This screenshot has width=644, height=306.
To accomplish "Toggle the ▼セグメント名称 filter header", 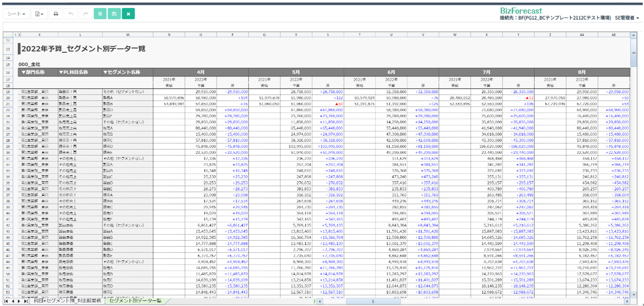I will click(121, 72).
